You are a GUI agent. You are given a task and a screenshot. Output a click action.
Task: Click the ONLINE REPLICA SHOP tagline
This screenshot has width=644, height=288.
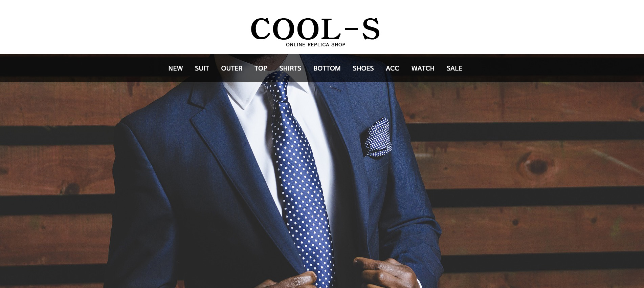click(315, 45)
